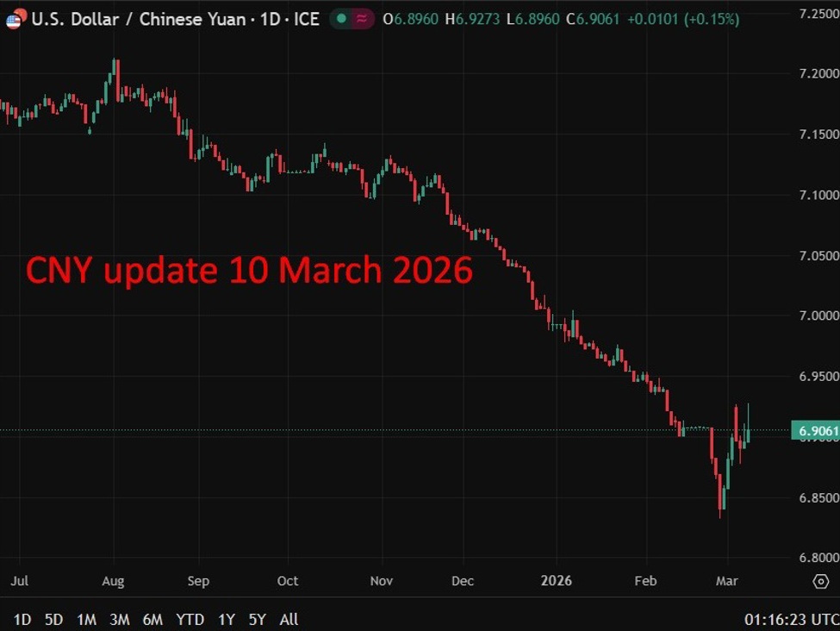Switch the chart to 3M range
The image size is (840, 631).
(120, 619)
